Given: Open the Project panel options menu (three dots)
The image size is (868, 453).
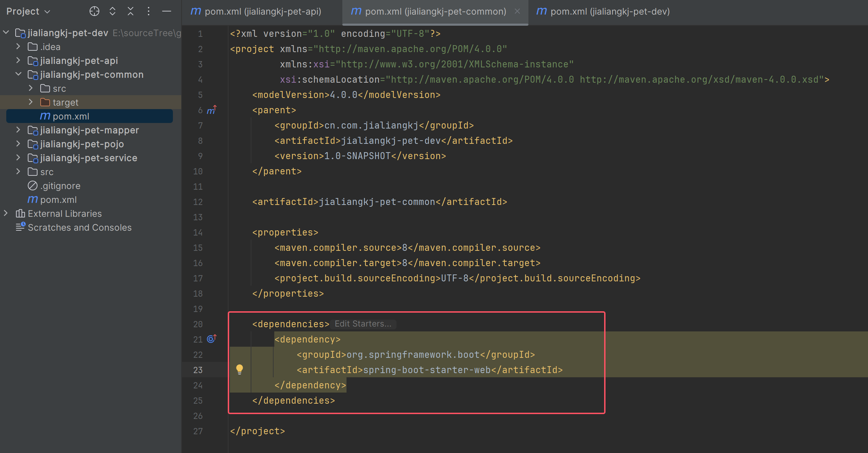Looking at the screenshot, I should [x=149, y=11].
